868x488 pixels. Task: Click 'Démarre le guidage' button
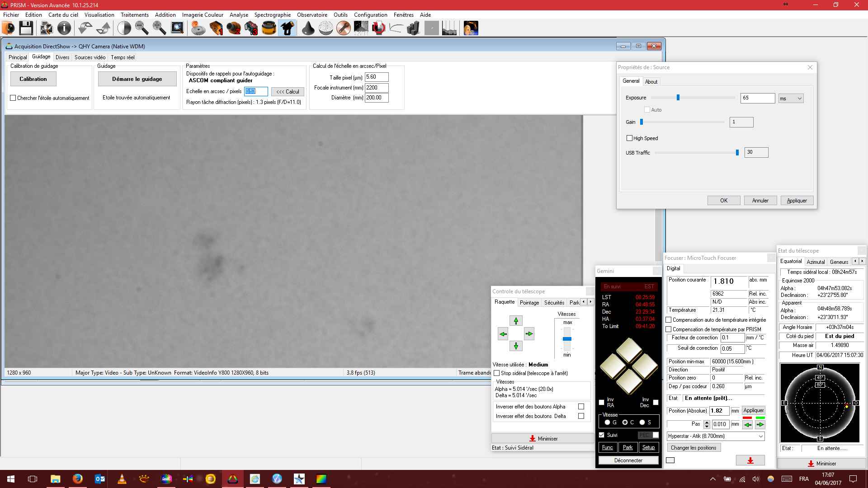tap(137, 79)
